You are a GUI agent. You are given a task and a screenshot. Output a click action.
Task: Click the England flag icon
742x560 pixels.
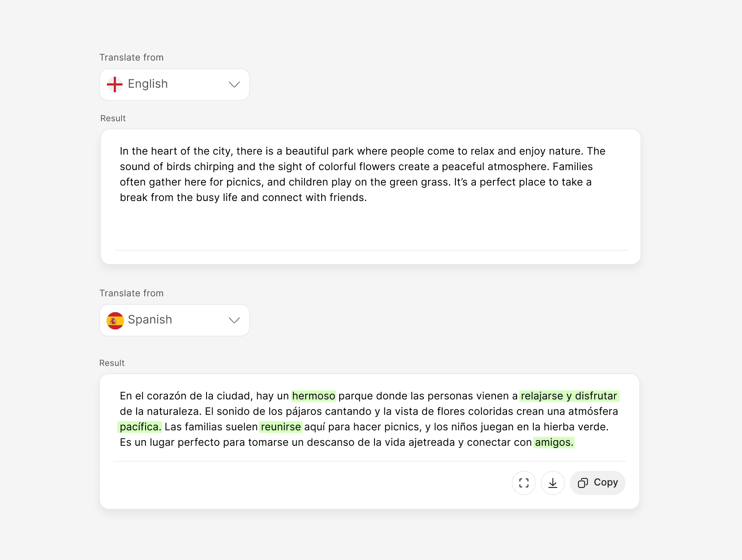[x=115, y=85]
